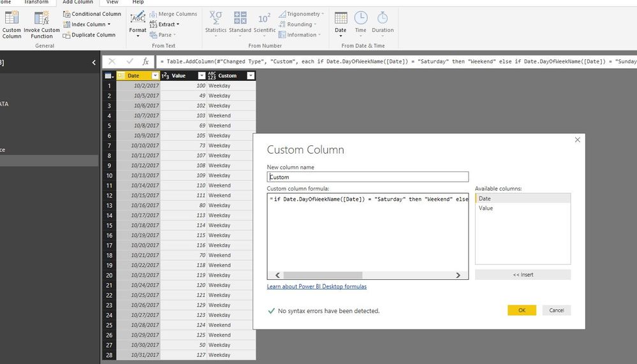The image size is (637, 364).
Task: Click into the formula bar text
Action: [x=397, y=61]
